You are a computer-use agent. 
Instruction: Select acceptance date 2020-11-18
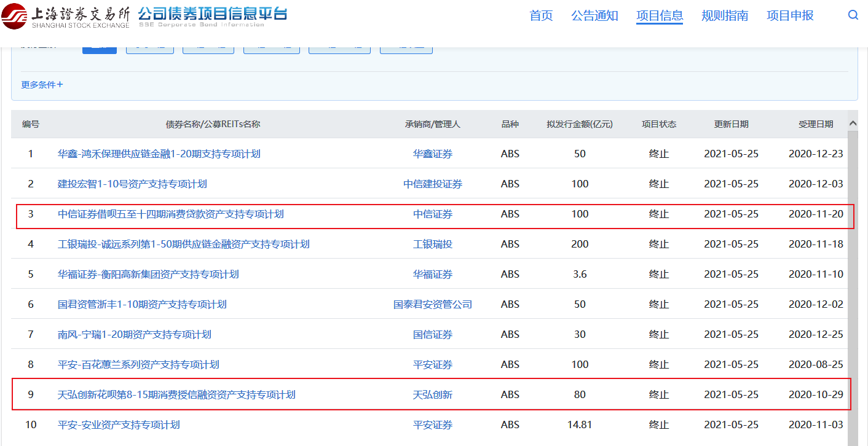tap(816, 244)
